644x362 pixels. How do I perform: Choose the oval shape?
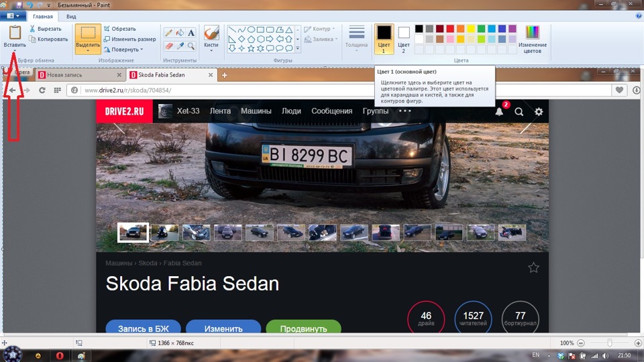click(250, 29)
